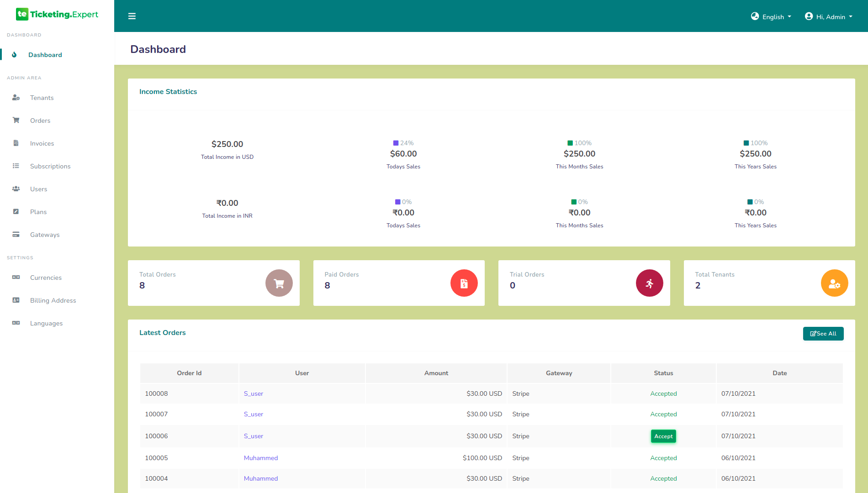The image size is (868, 493).
Task: Click the Paid Orders invoice icon
Action: point(464,283)
